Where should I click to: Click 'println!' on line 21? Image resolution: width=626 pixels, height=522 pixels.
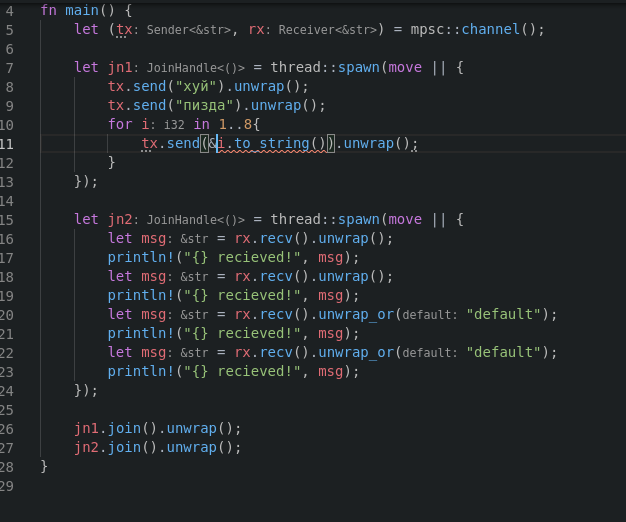[141, 333]
